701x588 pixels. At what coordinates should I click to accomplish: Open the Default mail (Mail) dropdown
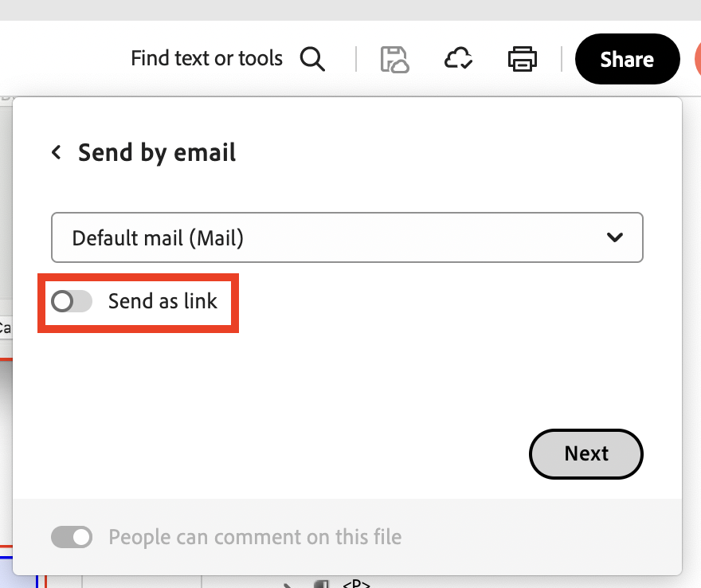click(347, 237)
